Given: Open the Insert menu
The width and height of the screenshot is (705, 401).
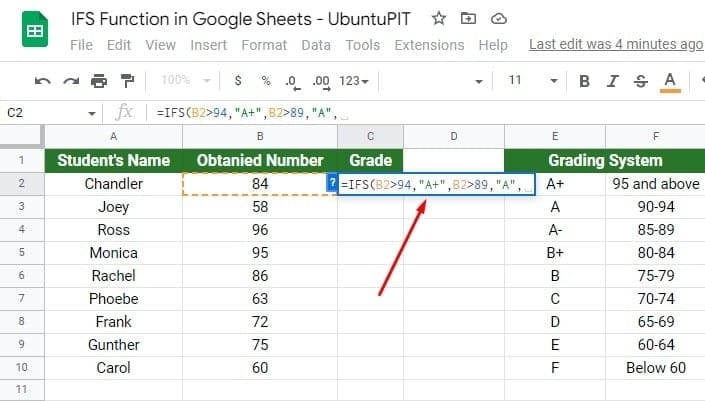Looking at the screenshot, I should 208,45.
